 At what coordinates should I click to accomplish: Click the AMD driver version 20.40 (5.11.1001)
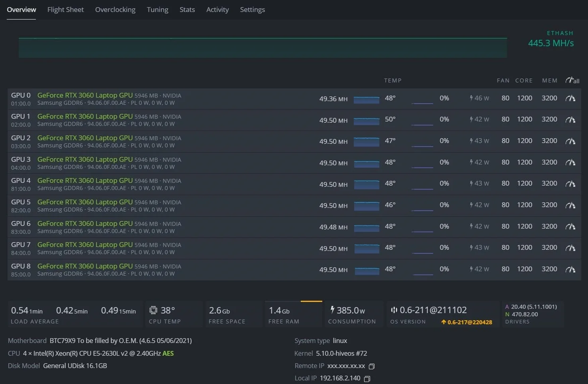(x=534, y=307)
